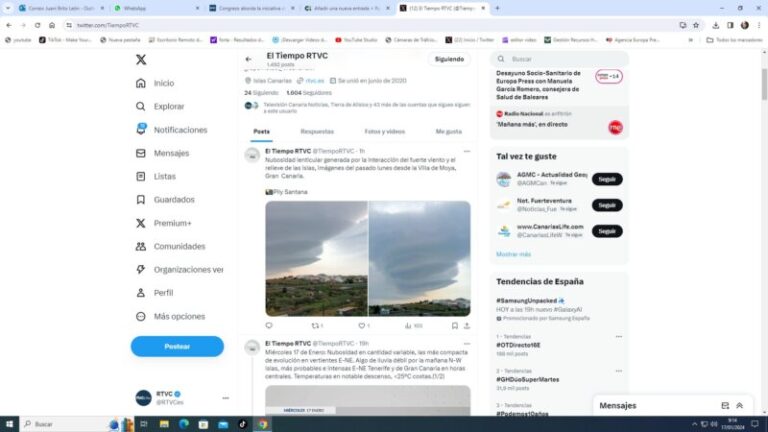
Task: Open Notificaciones
Action: 171,130
